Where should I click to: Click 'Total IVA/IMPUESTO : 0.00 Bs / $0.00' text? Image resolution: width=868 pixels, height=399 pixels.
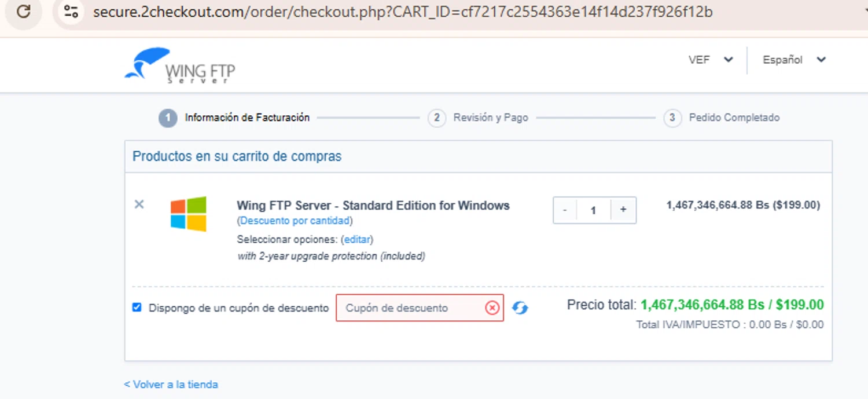(x=730, y=325)
